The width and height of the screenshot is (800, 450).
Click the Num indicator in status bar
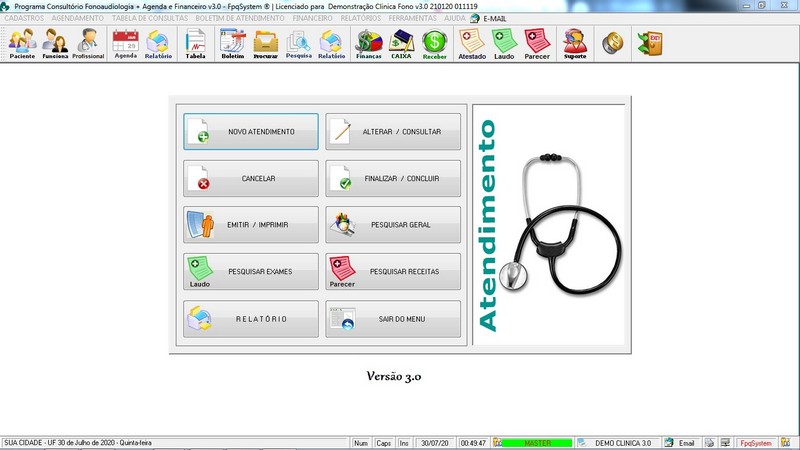click(361, 443)
